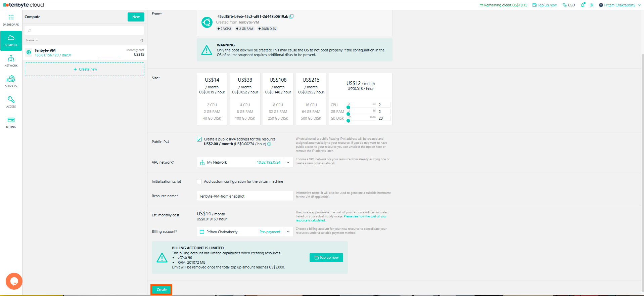
Task: Select the US$38 per month plan
Action: click(245, 99)
